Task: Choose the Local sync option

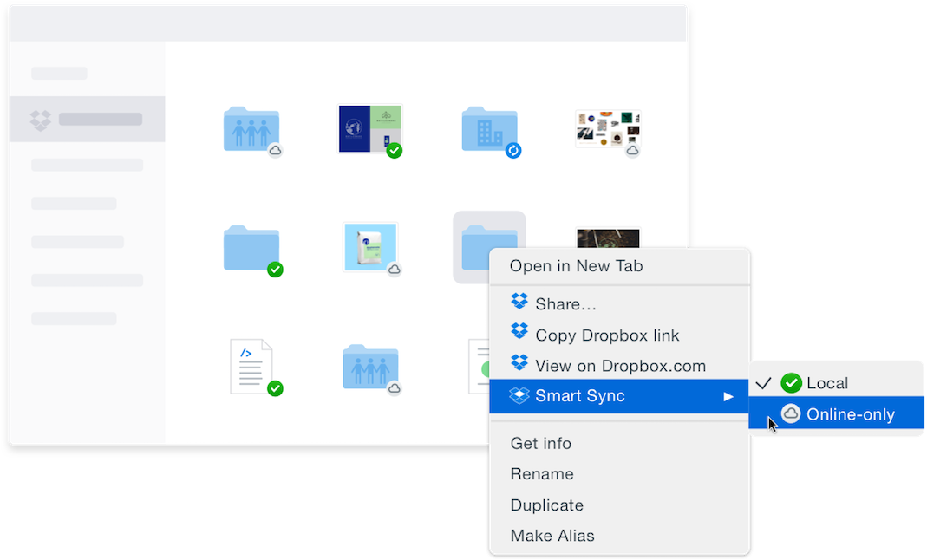Action: tap(826, 383)
